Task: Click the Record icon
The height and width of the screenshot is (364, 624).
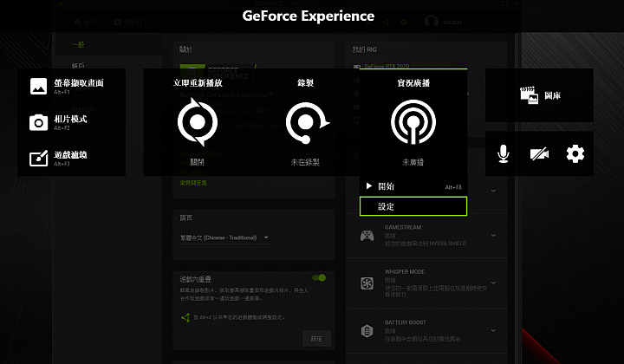Action: [307, 122]
